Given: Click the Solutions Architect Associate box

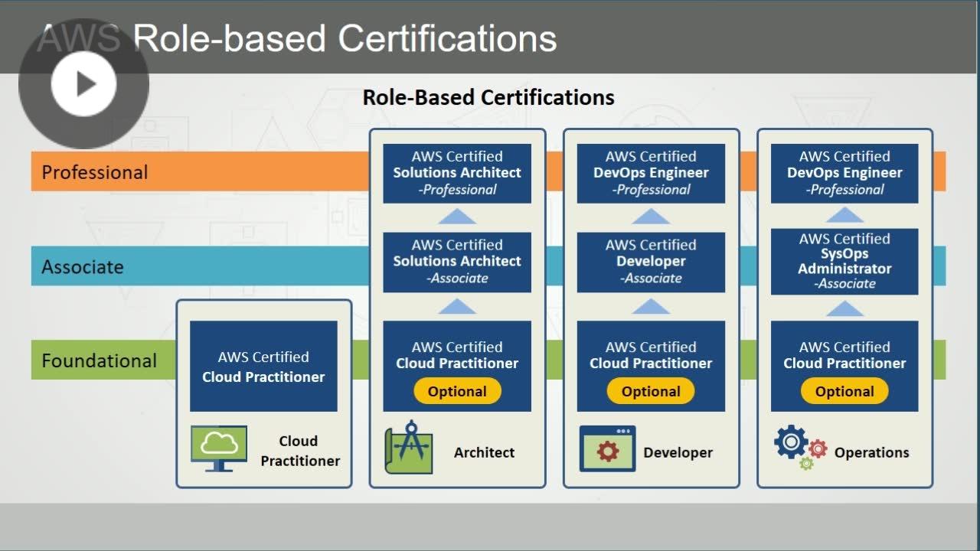Looking at the screenshot, I should coord(457,262).
